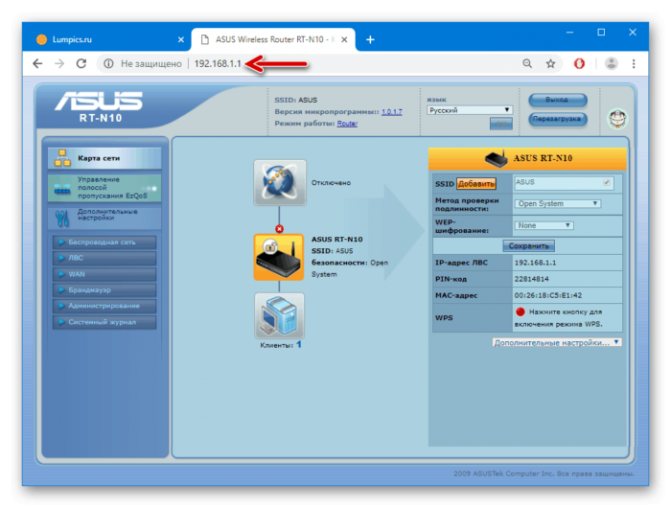
Task: Click the 'Сохранить' save button
Action: click(528, 246)
